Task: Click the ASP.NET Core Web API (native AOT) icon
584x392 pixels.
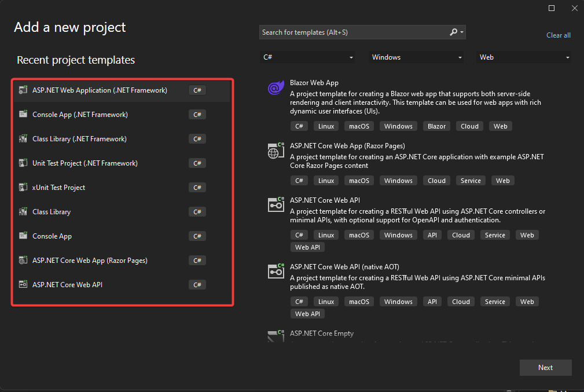Action: pos(275,271)
